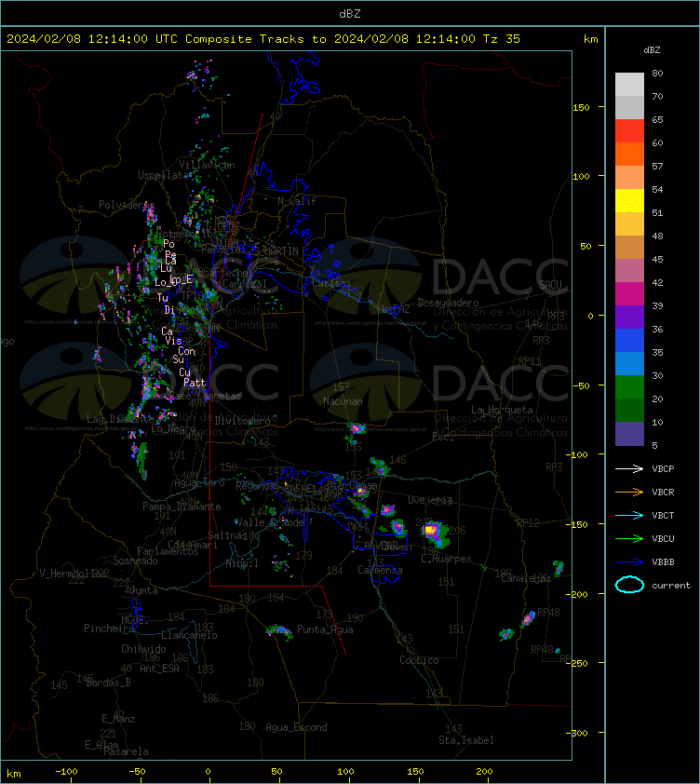Click the Nihuil place label
The image size is (700, 784).
coord(242,563)
